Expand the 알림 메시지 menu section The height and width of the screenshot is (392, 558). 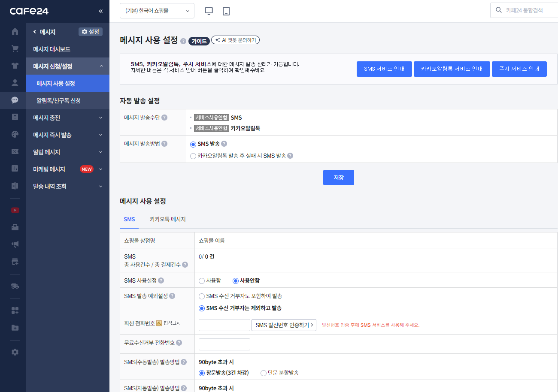tap(68, 152)
